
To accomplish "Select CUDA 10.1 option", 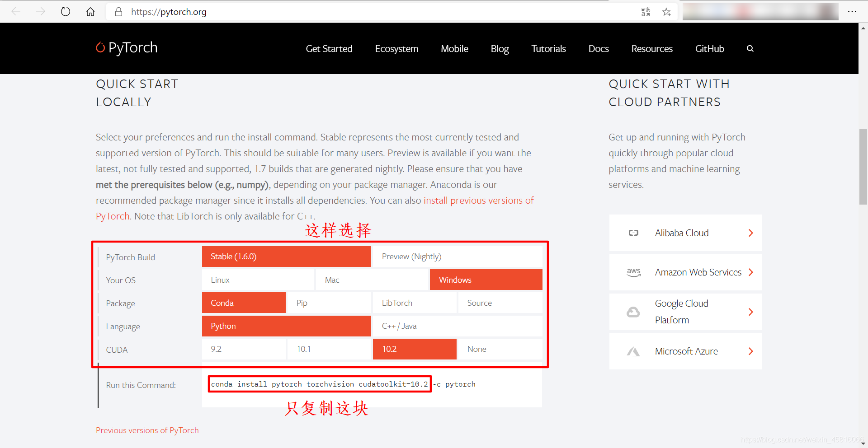I will pyautogui.click(x=329, y=349).
